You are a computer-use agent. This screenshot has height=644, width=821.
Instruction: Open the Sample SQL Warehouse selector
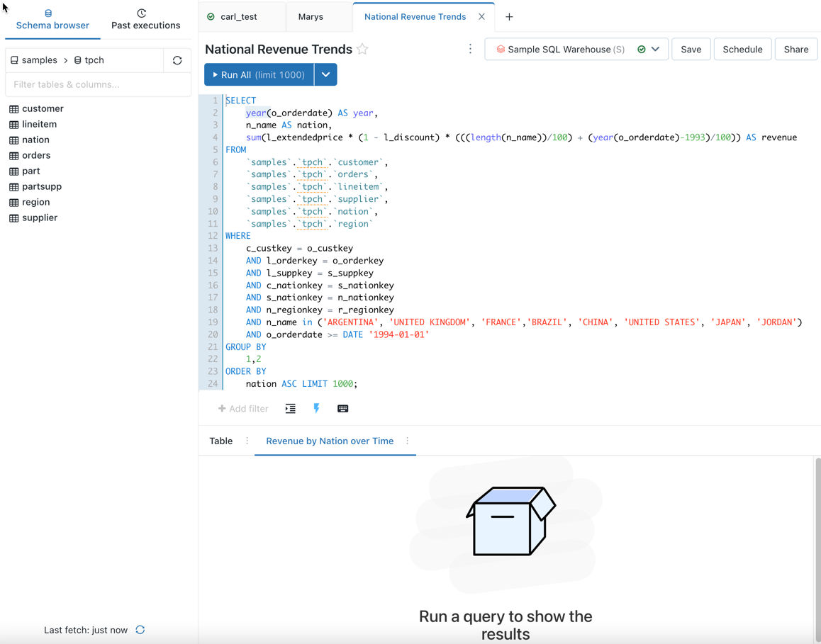[x=576, y=50]
